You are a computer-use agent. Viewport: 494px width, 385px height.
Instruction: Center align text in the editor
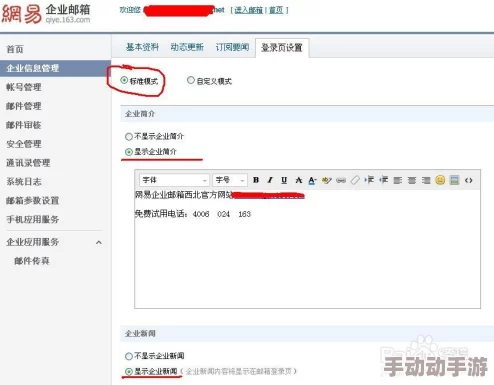(x=412, y=180)
